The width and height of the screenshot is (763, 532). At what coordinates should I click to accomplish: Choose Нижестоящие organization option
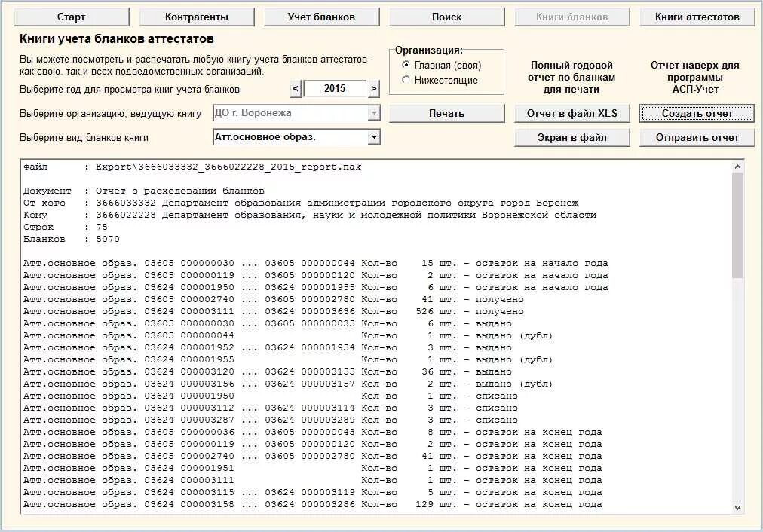440,80
